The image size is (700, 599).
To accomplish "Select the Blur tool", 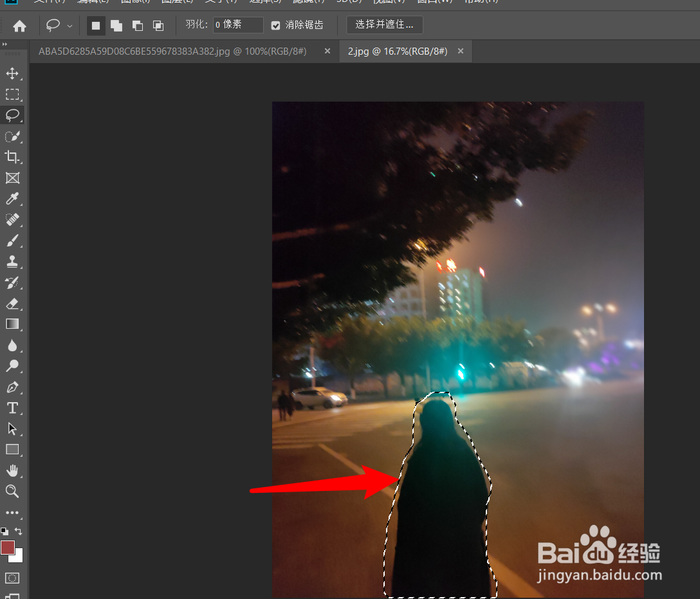I will coord(12,345).
